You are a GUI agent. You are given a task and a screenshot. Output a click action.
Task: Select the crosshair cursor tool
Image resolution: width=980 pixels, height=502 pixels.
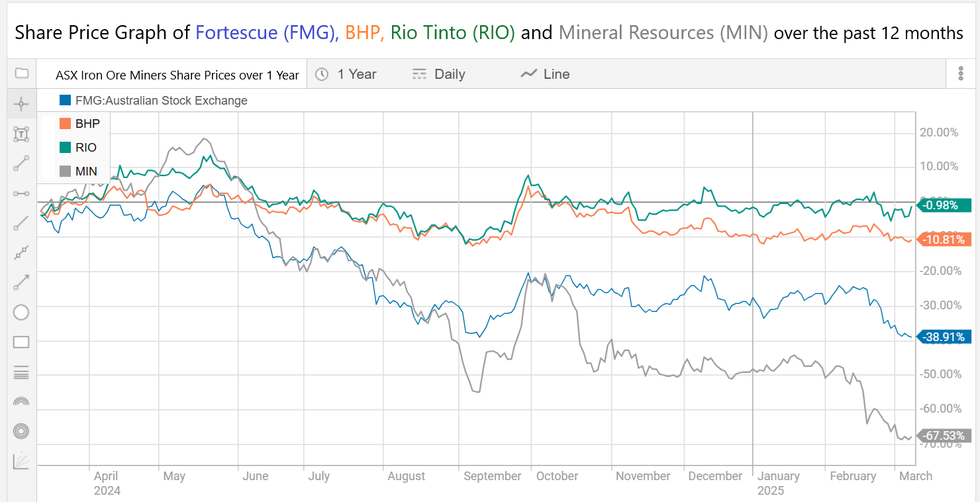(21, 104)
